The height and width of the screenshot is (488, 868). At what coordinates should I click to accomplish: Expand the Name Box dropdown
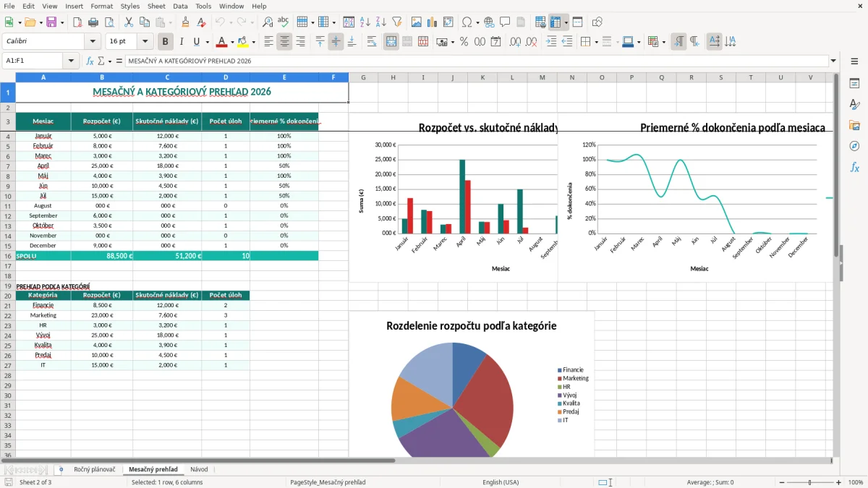[x=72, y=61]
